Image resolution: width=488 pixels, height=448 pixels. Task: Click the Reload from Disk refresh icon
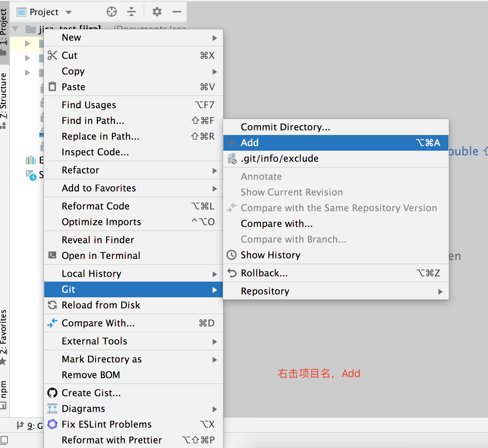pos(52,305)
